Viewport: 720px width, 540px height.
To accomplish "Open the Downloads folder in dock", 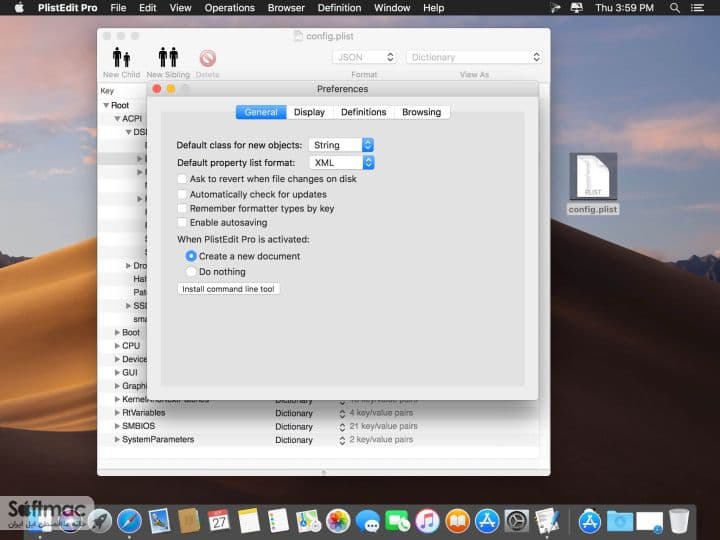I will click(620, 521).
